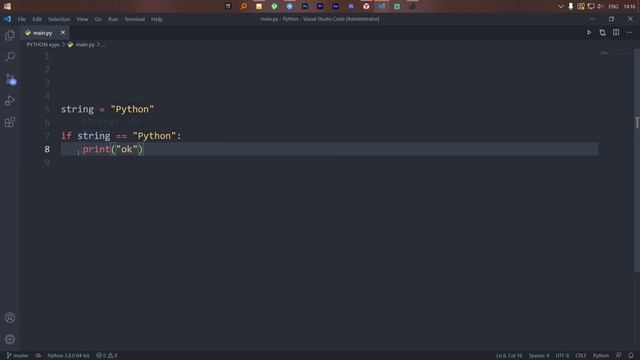Viewport: 640px width, 360px height.
Task: Split the editor to the right
Action: tap(616, 32)
